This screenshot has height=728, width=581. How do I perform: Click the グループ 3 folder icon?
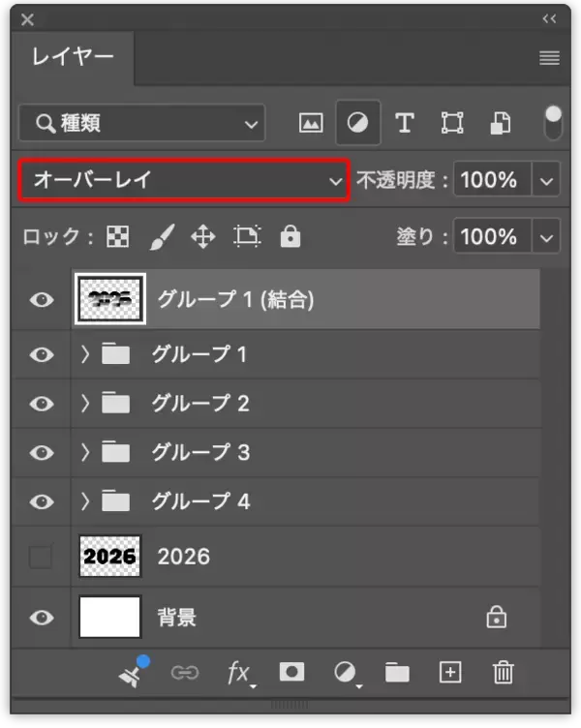115,451
